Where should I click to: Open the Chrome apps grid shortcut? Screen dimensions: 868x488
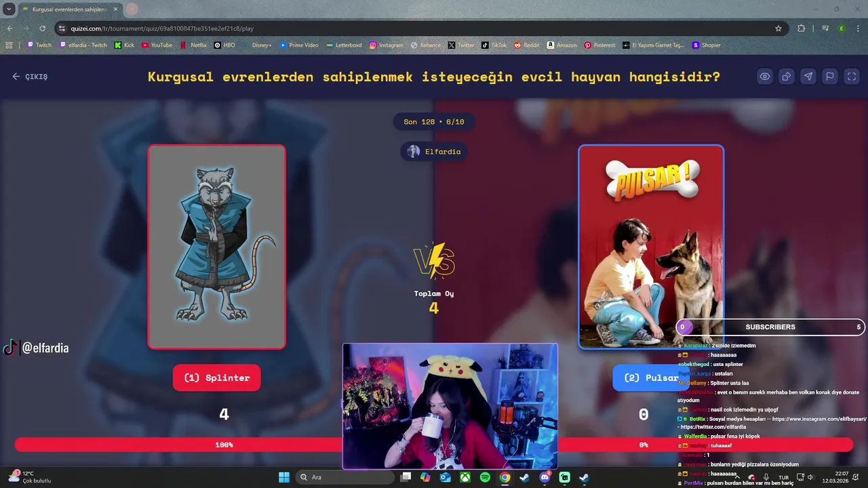[x=9, y=45]
